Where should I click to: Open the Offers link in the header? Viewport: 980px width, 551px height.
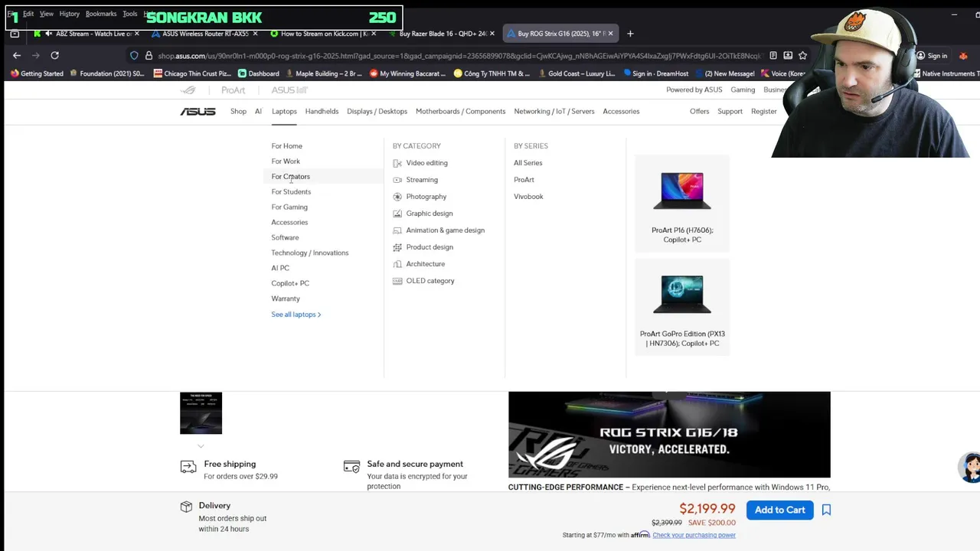click(x=699, y=111)
